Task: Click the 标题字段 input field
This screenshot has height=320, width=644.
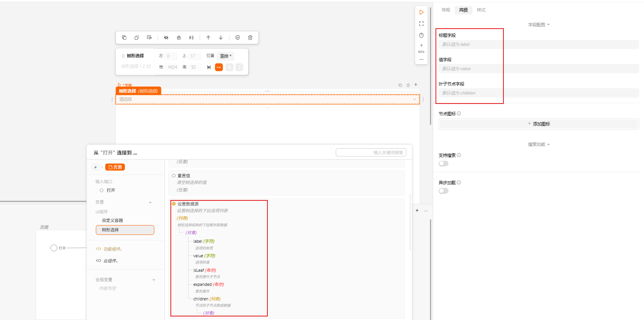Action: coord(539,44)
